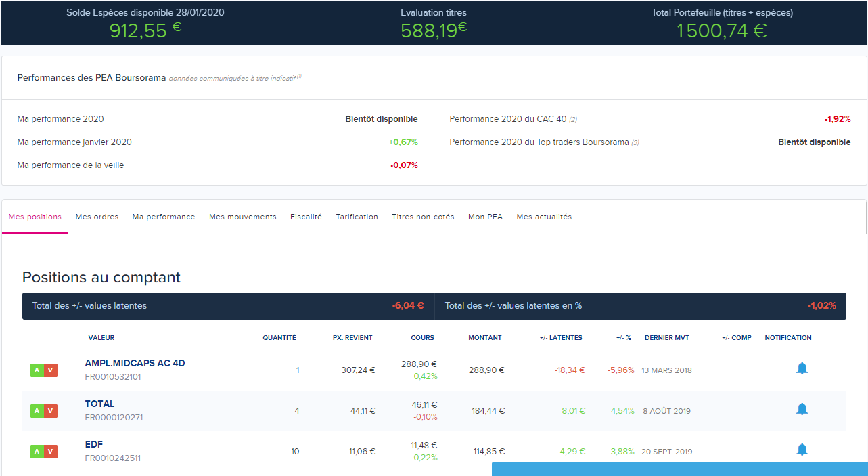The image size is (868, 476).
Task: Click ISIN code FR0010242511
Action: pos(113,458)
